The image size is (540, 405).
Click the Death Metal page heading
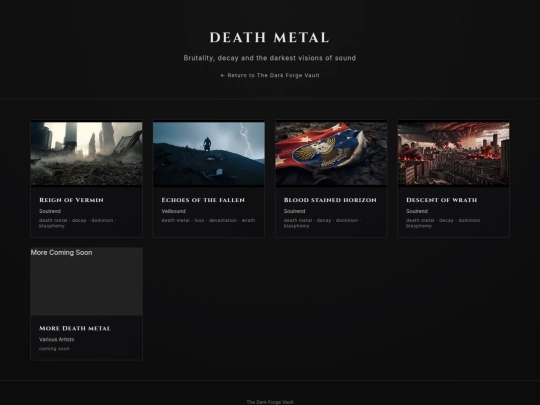coord(270,38)
